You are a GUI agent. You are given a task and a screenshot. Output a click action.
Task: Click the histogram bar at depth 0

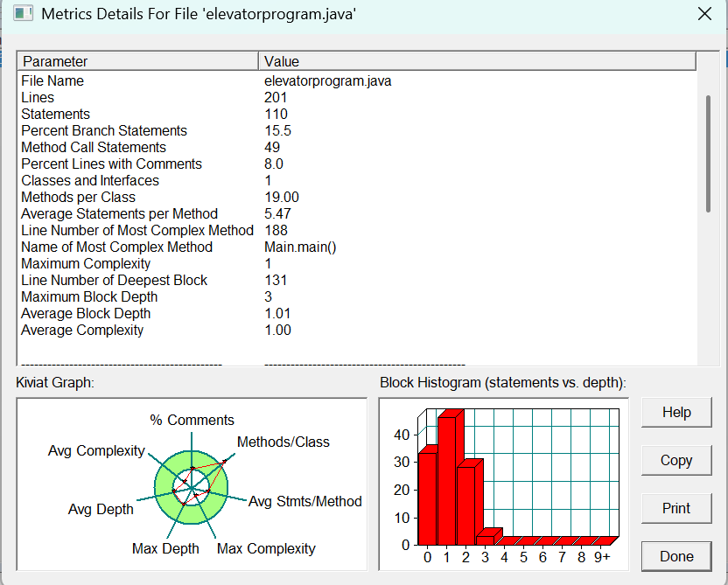click(x=427, y=498)
